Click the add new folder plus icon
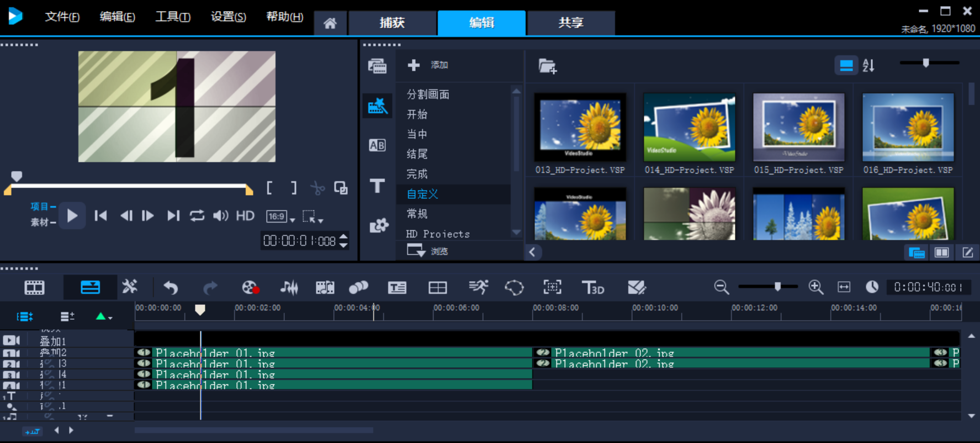Image resolution: width=980 pixels, height=443 pixels. [x=414, y=65]
